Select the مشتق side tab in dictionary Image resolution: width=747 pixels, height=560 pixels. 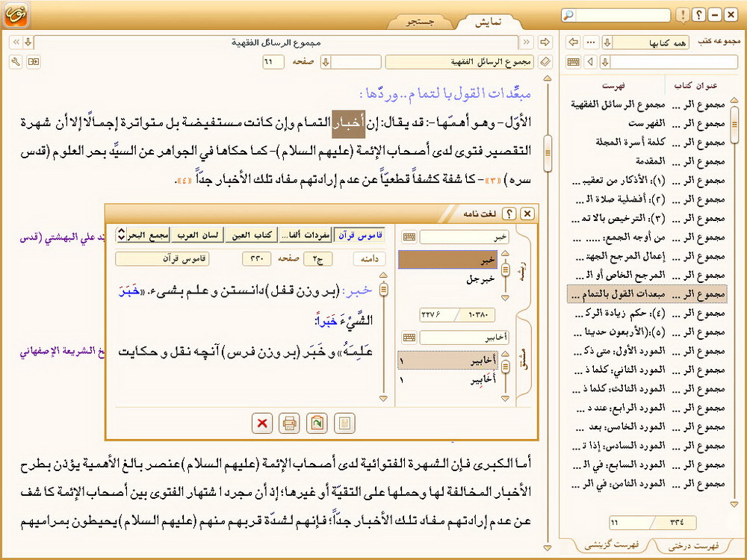coord(523,360)
